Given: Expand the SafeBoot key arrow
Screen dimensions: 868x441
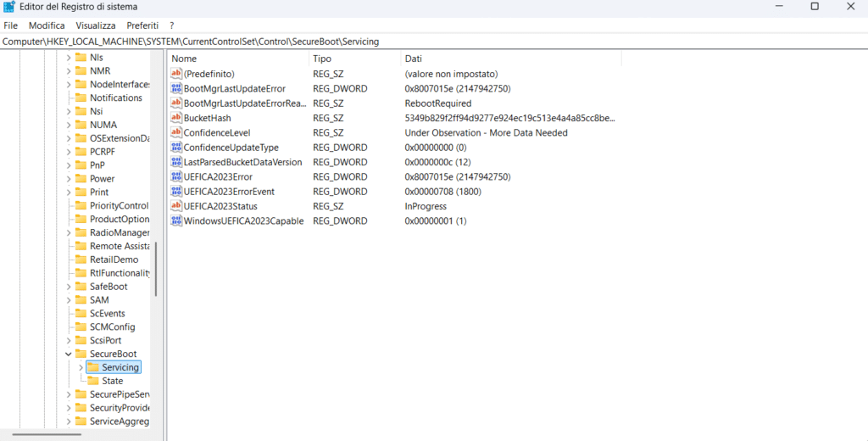Looking at the screenshot, I should 69,287.
